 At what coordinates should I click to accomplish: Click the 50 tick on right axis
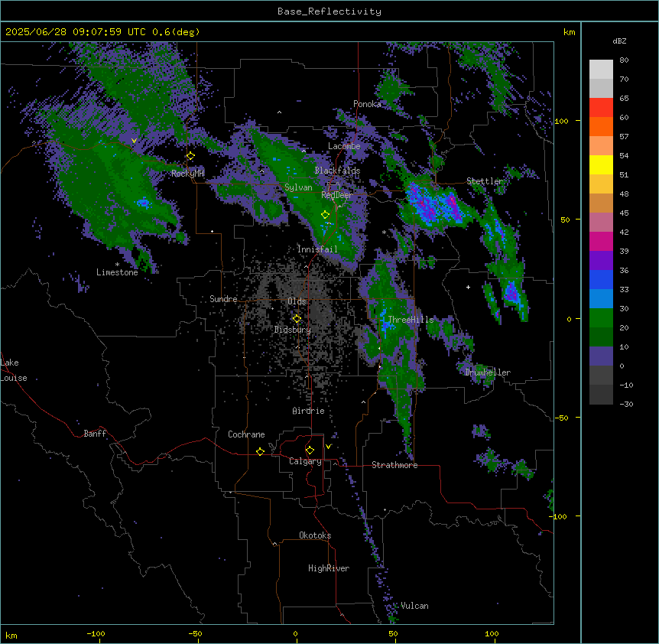click(565, 220)
